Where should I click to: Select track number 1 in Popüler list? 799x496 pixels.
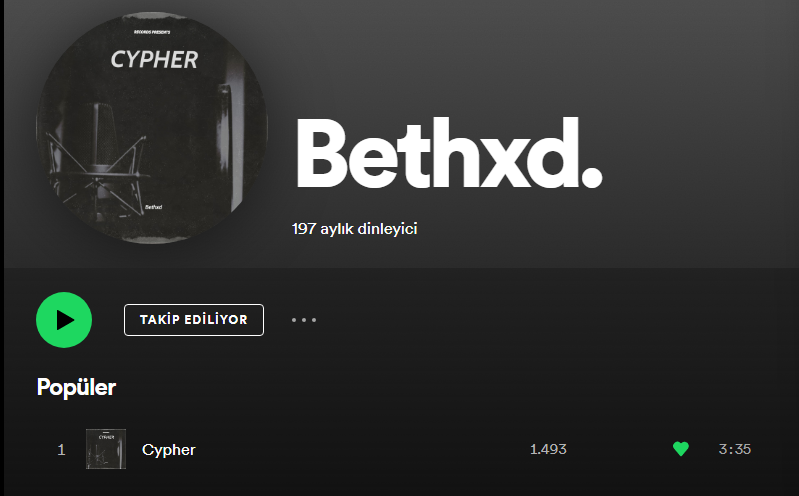pos(61,450)
